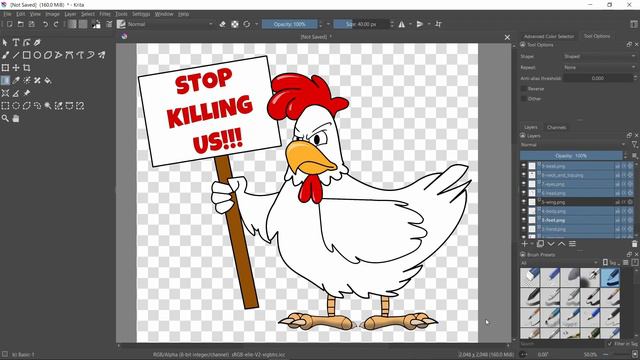
Task: Select the Measure tool
Action: [16, 93]
